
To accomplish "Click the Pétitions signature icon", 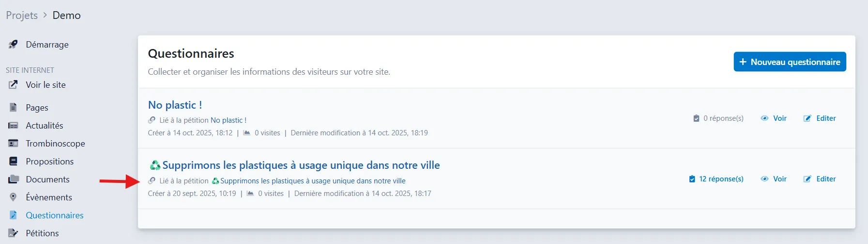I will tap(14, 233).
